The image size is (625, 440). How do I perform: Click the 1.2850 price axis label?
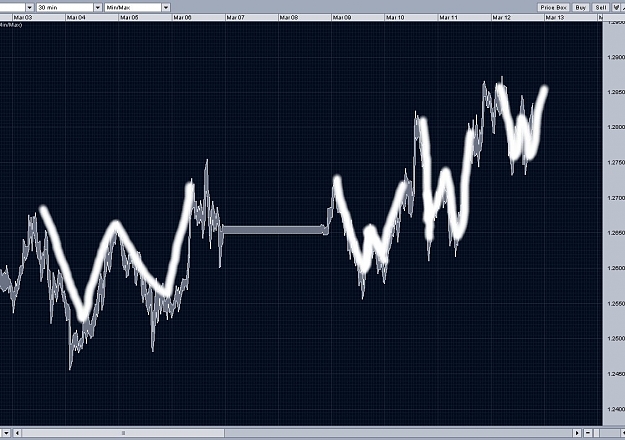click(x=616, y=92)
